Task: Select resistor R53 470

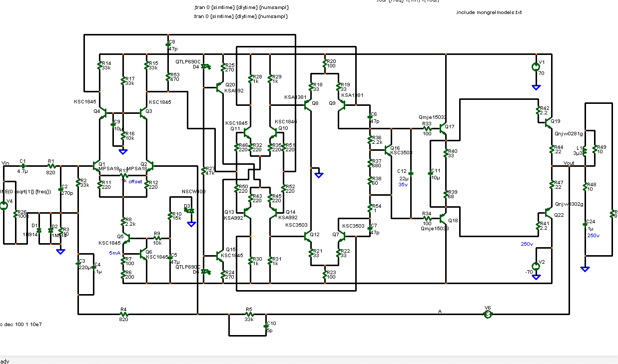Action: pyautogui.click(x=168, y=76)
